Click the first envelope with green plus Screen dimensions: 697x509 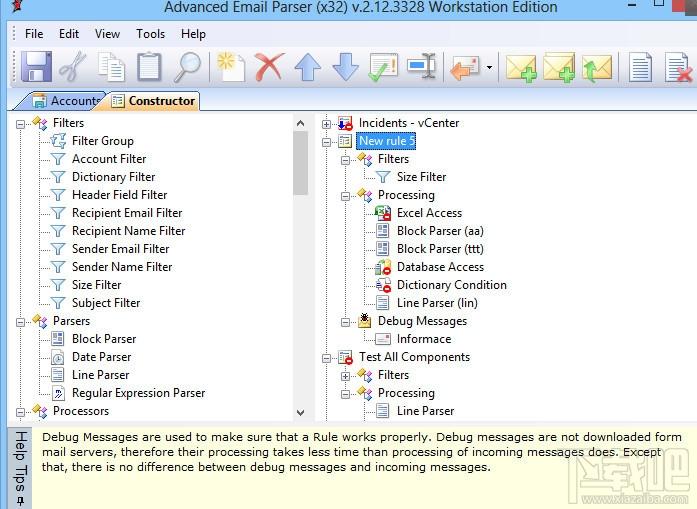pyautogui.click(x=521, y=68)
